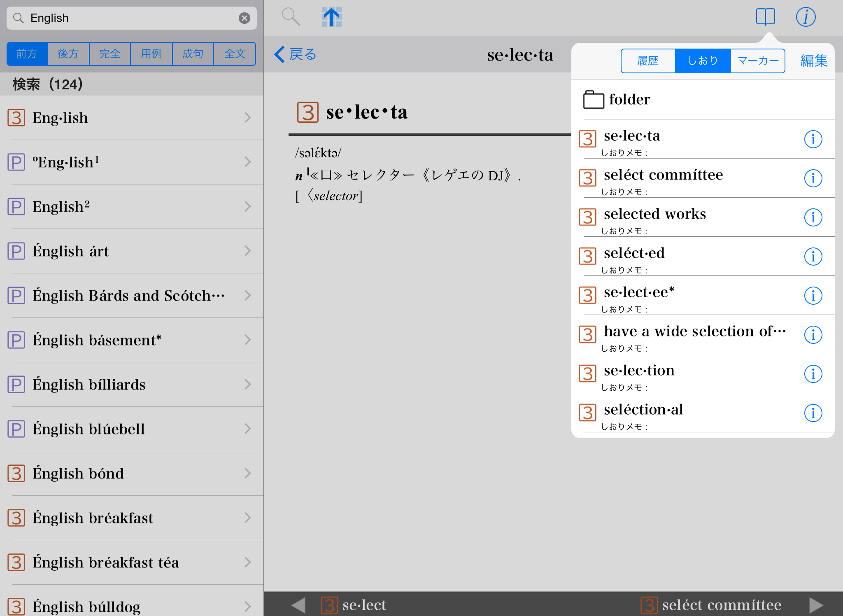This screenshot has height=616, width=843.
Task: Select 前方 forward-match search mode
Action: click(x=27, y=54)
